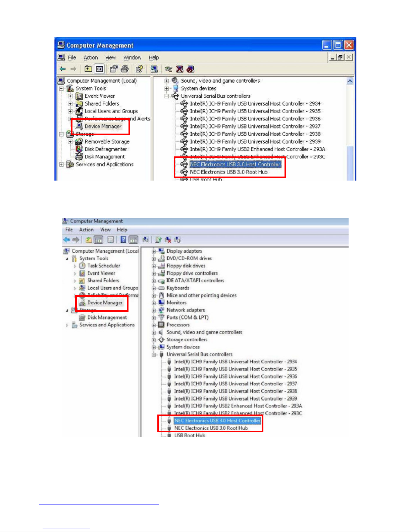
Task: Collapse System Tools in upper window tree
Action: pos(61,89)
